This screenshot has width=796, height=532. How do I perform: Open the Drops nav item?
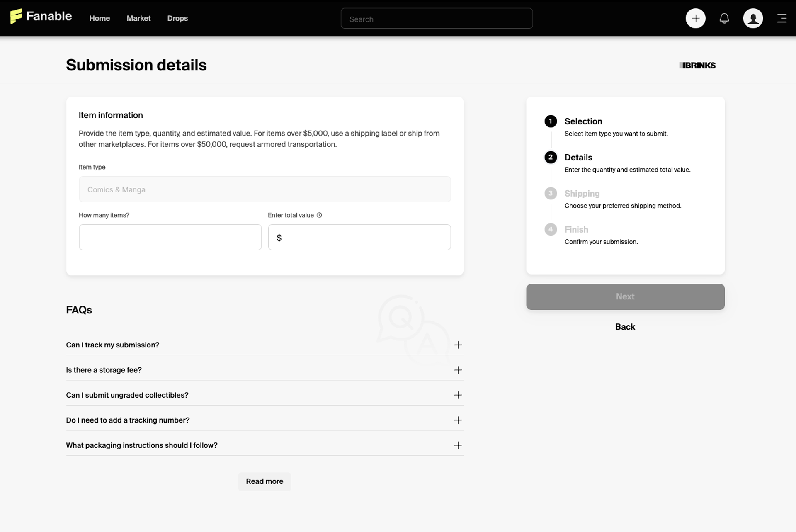click(x=177, y=18)
